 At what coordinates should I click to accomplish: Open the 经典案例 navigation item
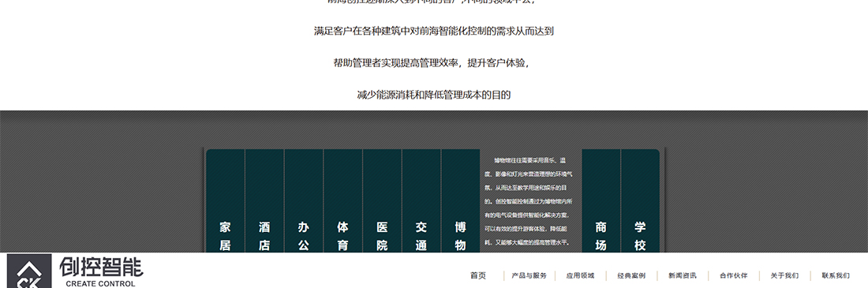click(631, 275)
